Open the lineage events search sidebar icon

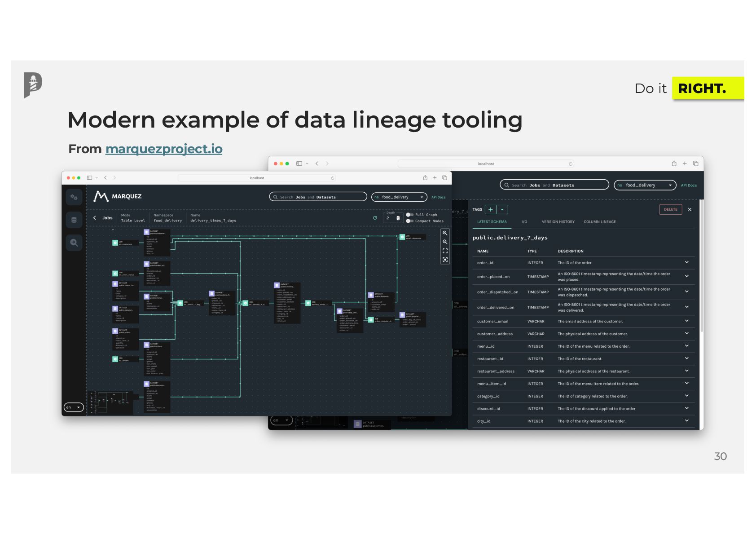74,243
